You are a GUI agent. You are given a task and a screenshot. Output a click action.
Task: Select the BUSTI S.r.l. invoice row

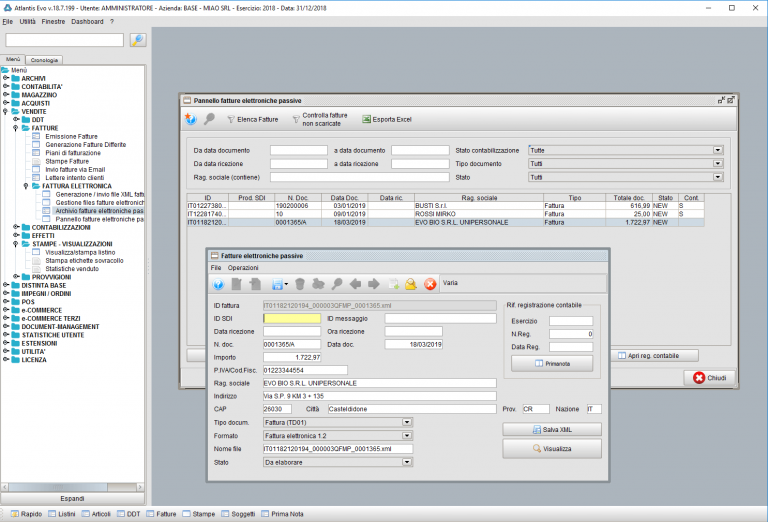445,206
